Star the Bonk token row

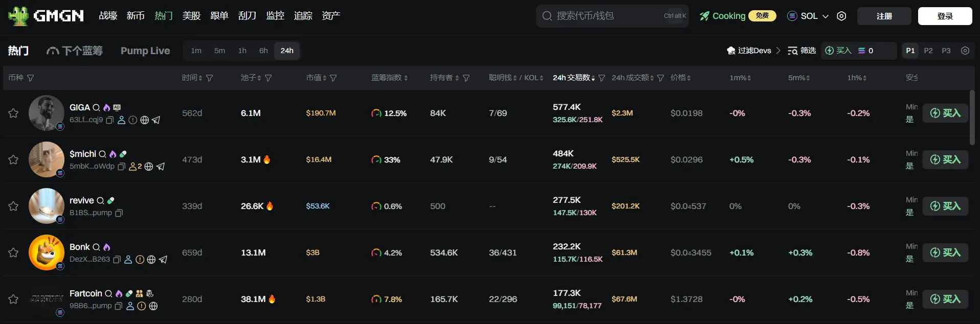point(13,253)
